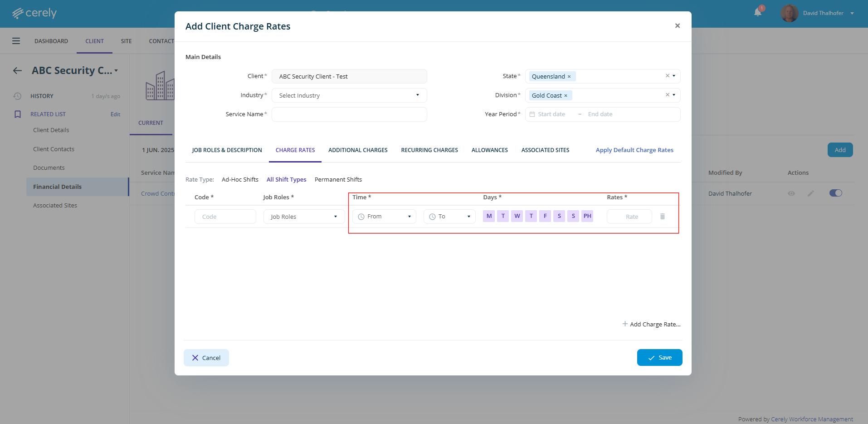Remove the Gold Coast division tag

click(x=566, y=96)
